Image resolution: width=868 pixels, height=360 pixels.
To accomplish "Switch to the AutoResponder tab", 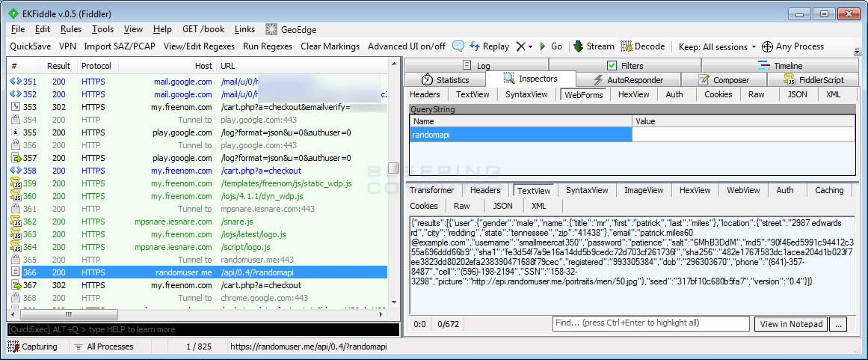I will pyautogui.click(x=628, y=80).
